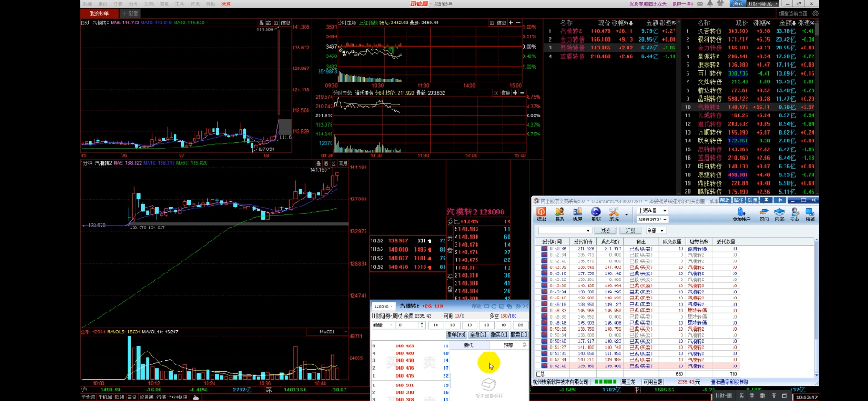Toggle the pin button in trading window title bar
Image resolution: width=868 pixels, height=401 pixels.
click(766, 200)
